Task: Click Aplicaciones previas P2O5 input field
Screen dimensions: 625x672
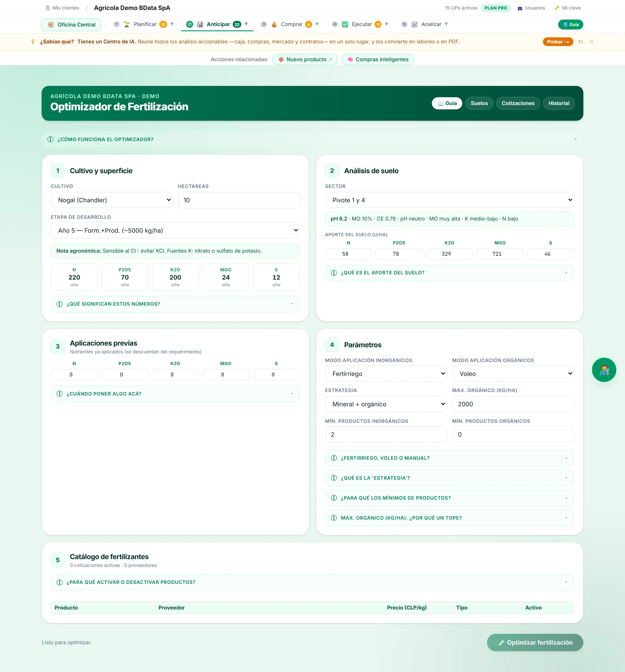Action: [x=125, y=375]
